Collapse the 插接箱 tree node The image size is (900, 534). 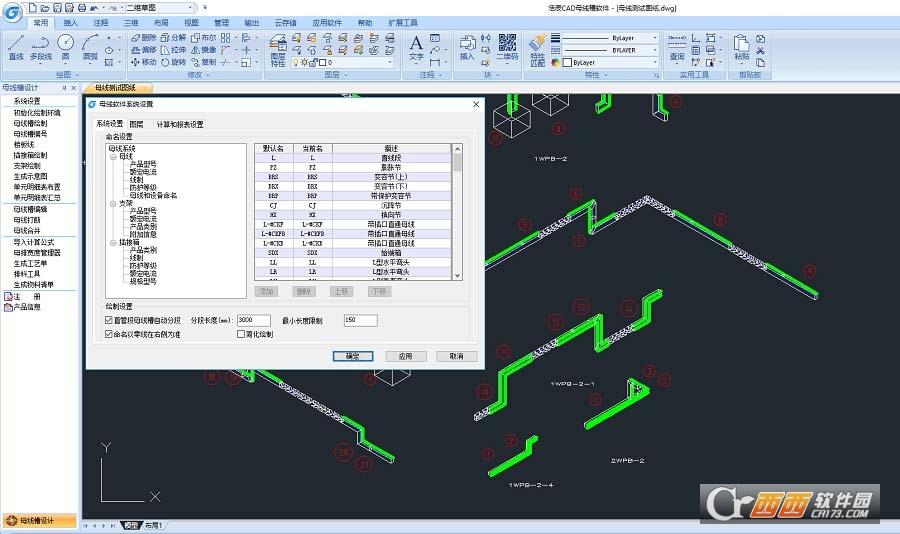point(113,242)
